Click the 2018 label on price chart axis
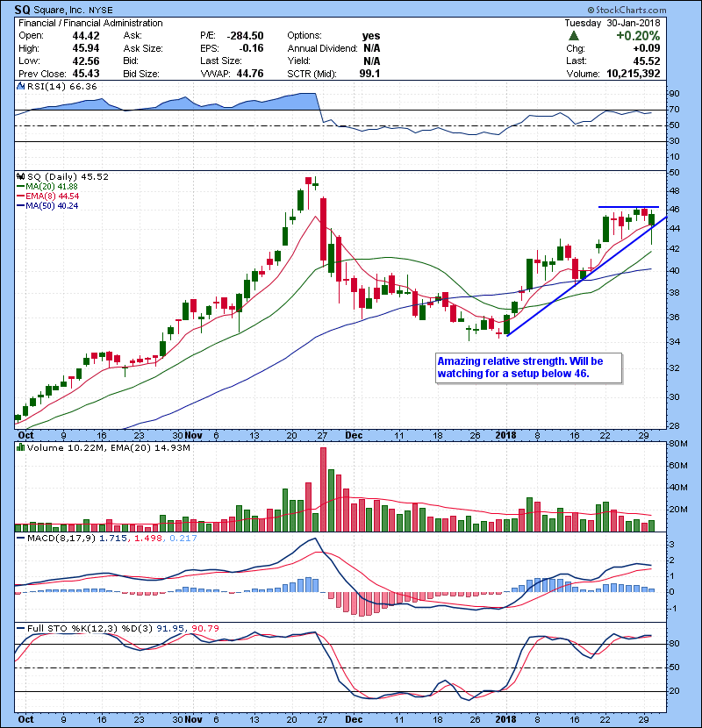This screenshot has height=728, width=702. (x=506, y=435)
